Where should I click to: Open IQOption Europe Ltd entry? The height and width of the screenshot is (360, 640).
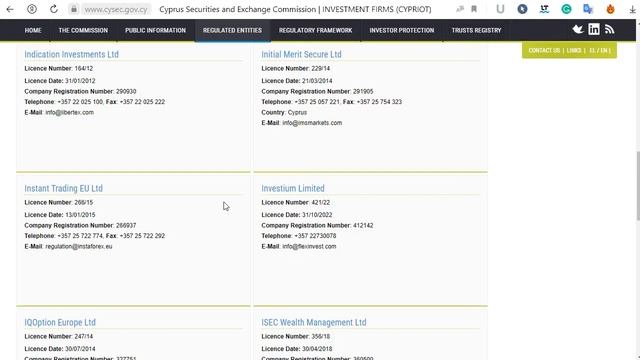[60, 322]
